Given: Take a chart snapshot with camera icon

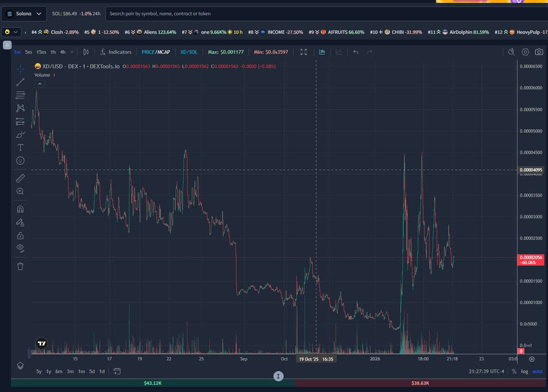Looking at the screenshot, I should 539,52.
